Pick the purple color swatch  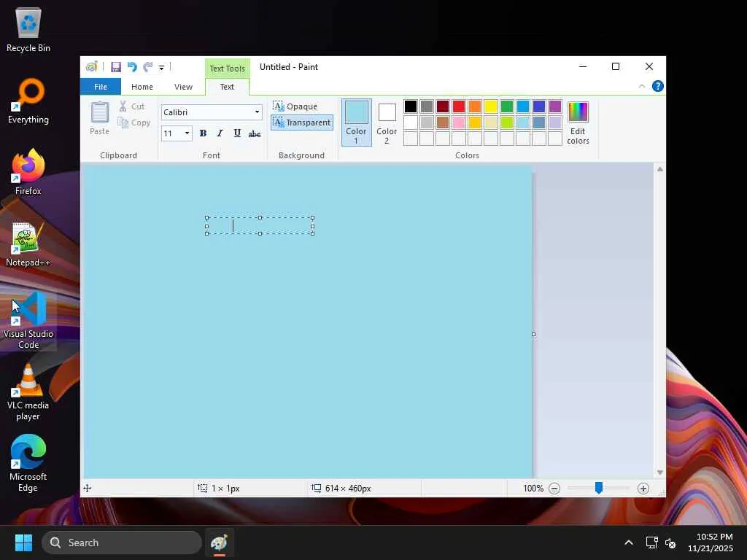tap(555, 106)
